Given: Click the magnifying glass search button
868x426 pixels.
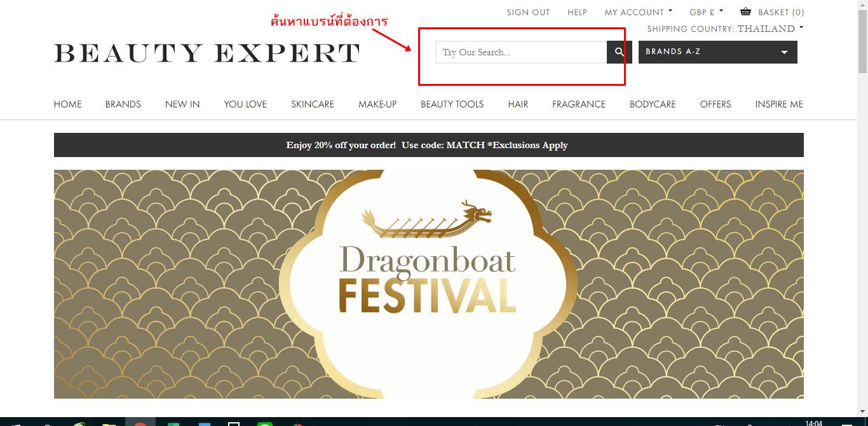Looking at the screenshot, I should (620, 52).
